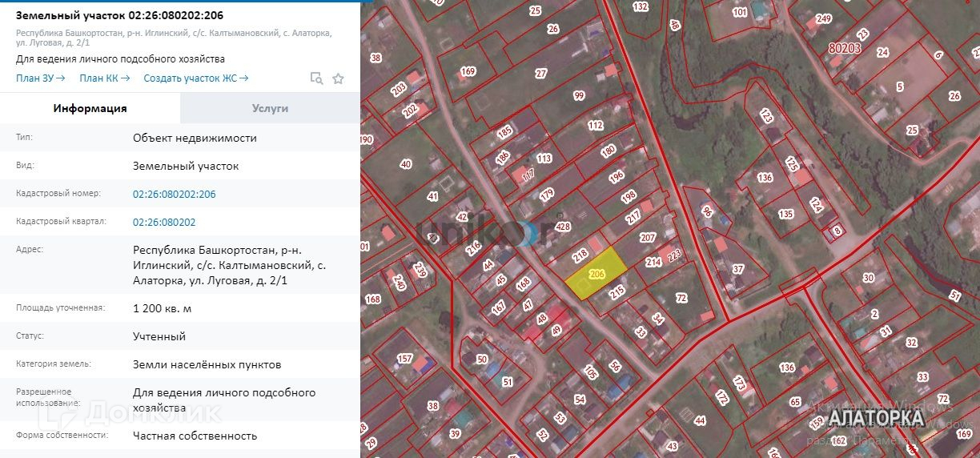The height and width of the screenshot is (458, 980).
Task: Click the status value Учтенный
Action: (159, 336)
